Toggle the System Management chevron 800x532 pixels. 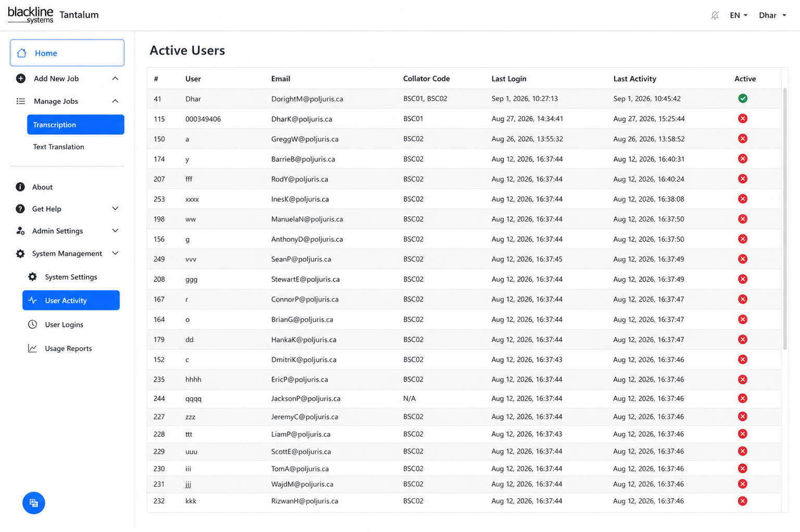tap(115, 254)
